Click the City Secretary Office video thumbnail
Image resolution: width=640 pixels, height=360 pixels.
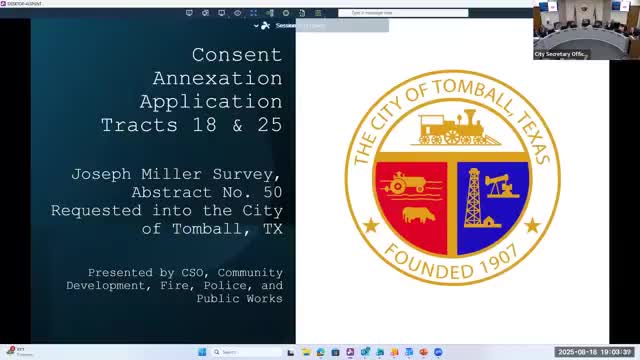587,30
